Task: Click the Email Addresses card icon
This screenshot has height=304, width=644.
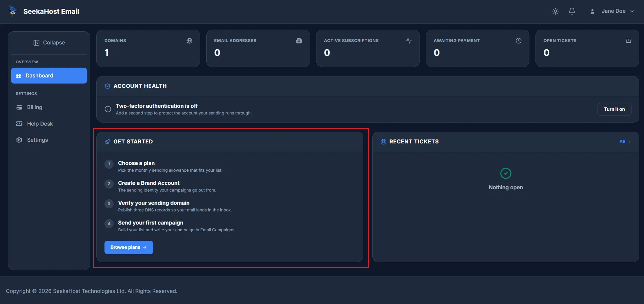Action: tap(299, 41)
